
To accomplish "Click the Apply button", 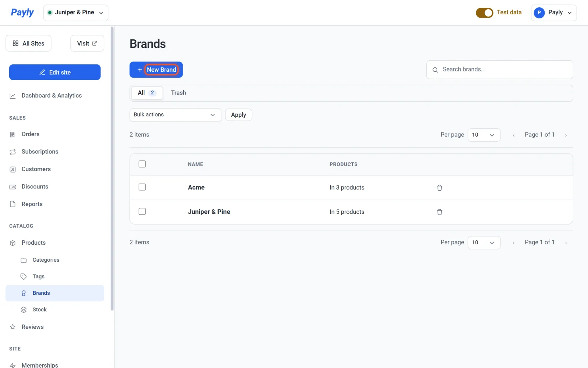I will [x=239, y=115].
